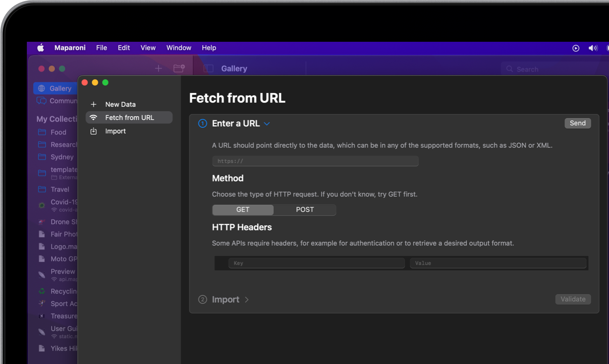Expand the Import step section
Viewport: 609px width, 364px height.
(x=247, y=299)
